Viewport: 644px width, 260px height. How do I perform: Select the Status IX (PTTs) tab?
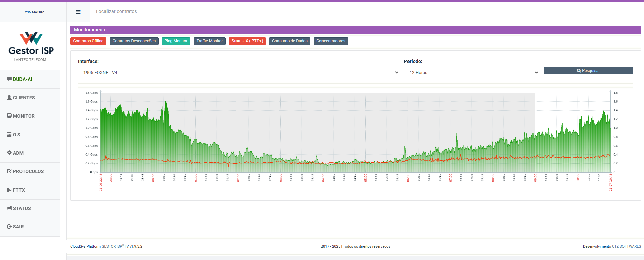pos(247,41)
